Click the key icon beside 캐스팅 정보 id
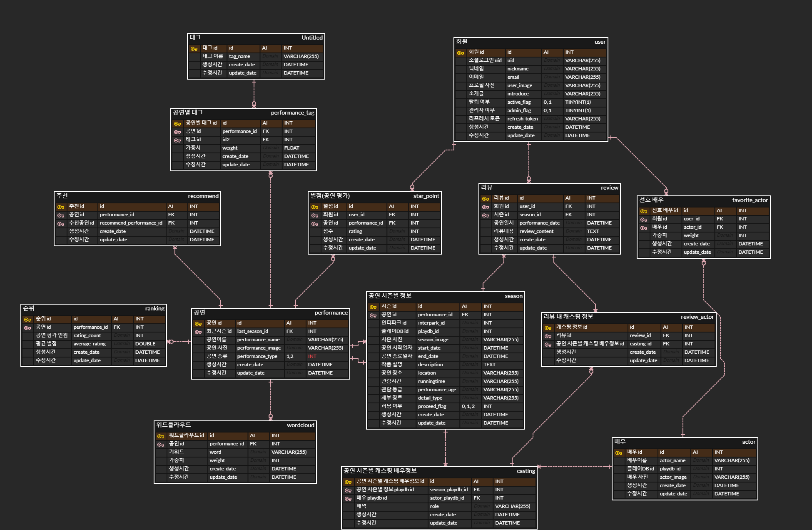Screen dimensions: 812x530 [548, 328]
